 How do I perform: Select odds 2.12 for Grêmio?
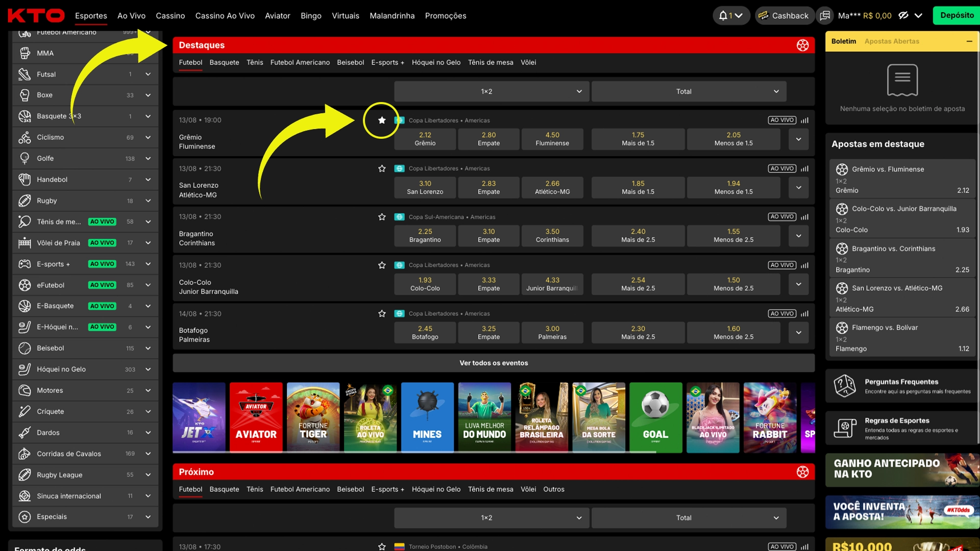click(x=425, y=139)
